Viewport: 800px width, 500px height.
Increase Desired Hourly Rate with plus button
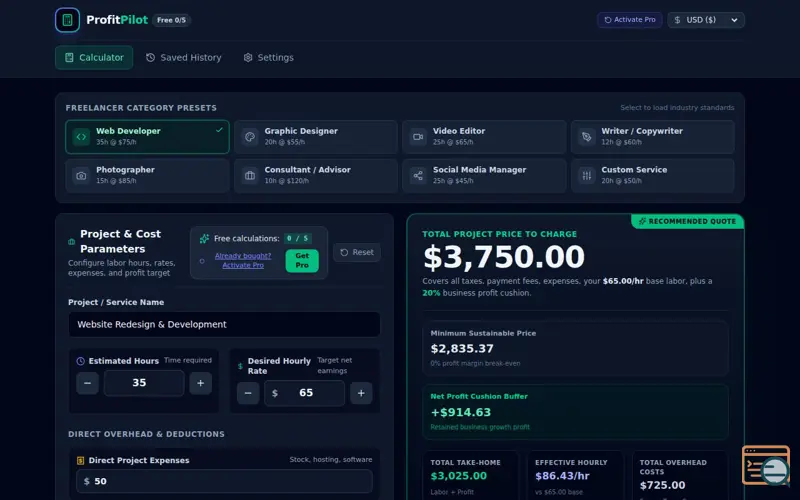click(361, 393)
